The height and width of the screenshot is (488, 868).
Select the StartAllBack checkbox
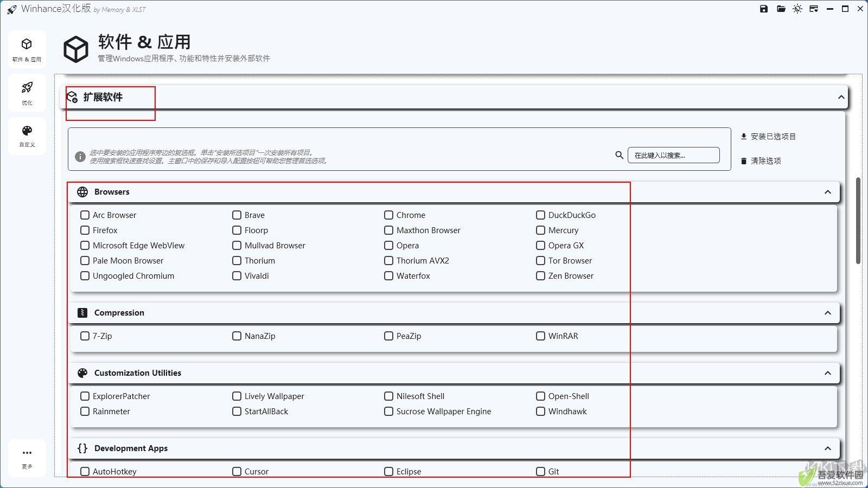coord(237,412)
